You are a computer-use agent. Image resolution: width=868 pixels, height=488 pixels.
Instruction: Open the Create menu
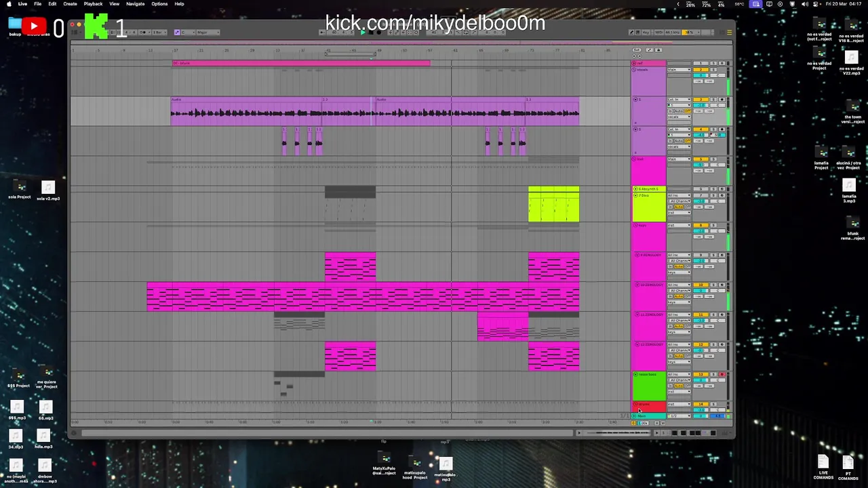pyautogui.click(x=70, y=4)
